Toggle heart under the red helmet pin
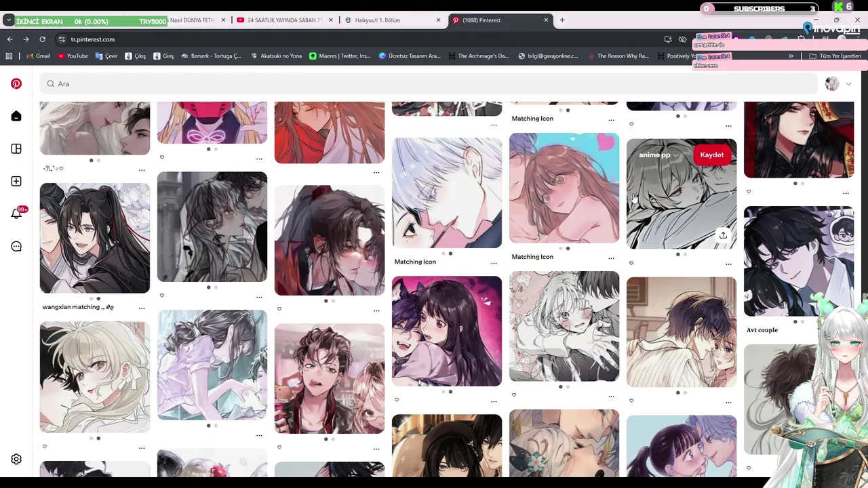868x488 pixels. tap(161, 157)
